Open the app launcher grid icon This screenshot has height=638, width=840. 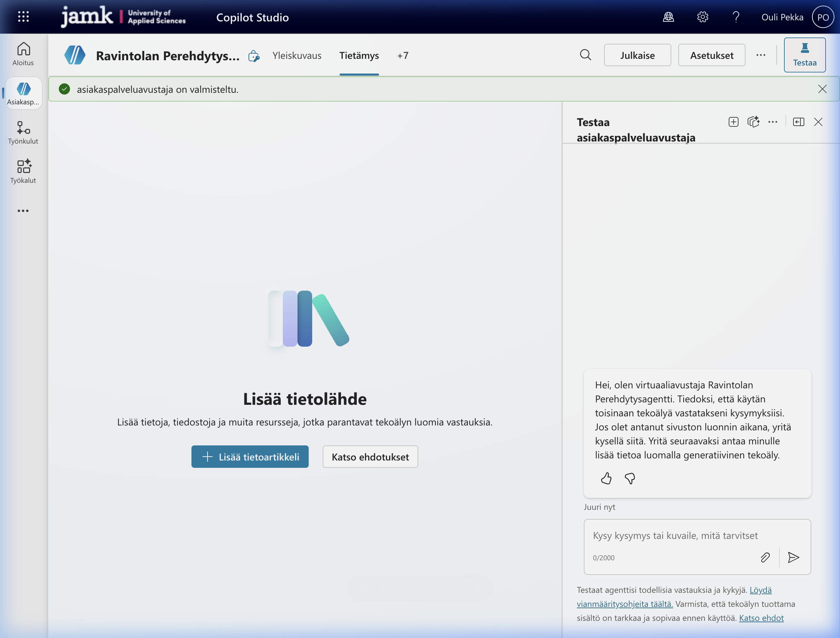[x=23, y=17]
